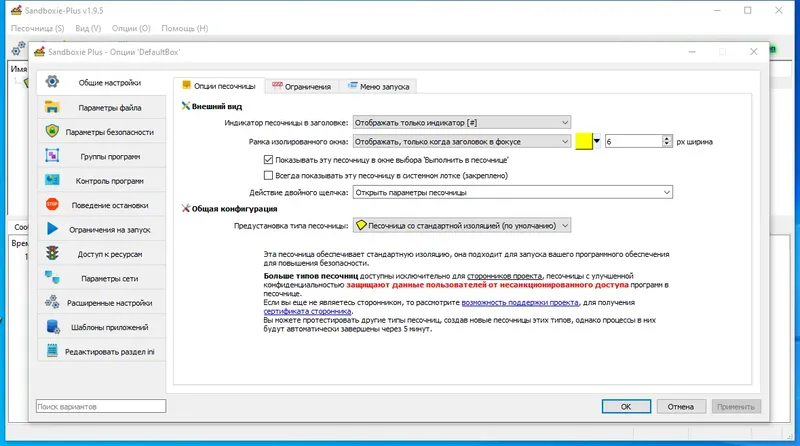
Task: Open 'сторонников проекта' link
Action: pos(504,276)
